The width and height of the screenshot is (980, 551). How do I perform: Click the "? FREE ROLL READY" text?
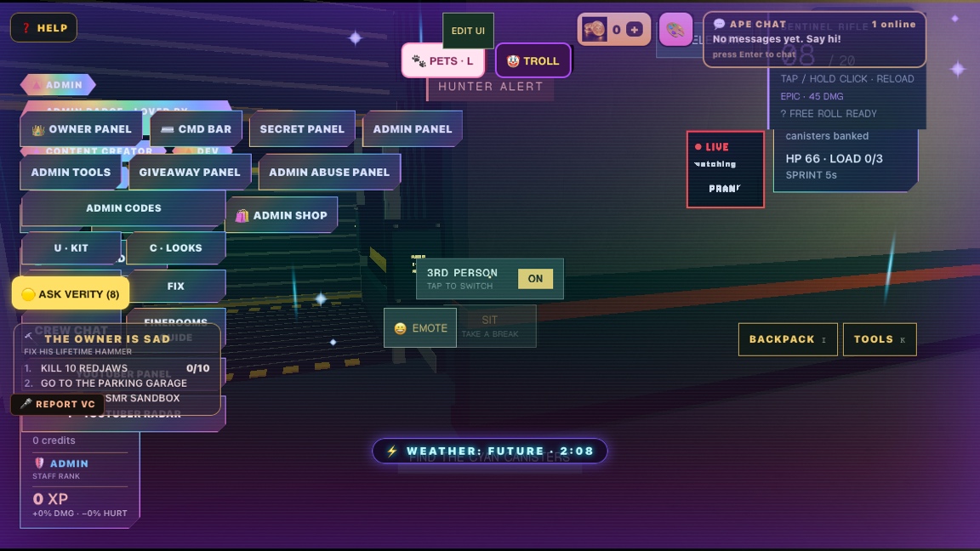[x=828, y=114]
